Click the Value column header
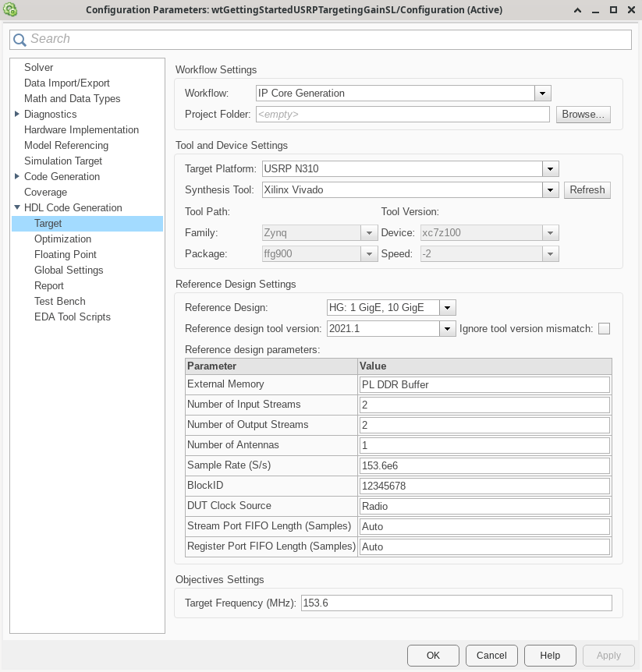 pos(484,366)
